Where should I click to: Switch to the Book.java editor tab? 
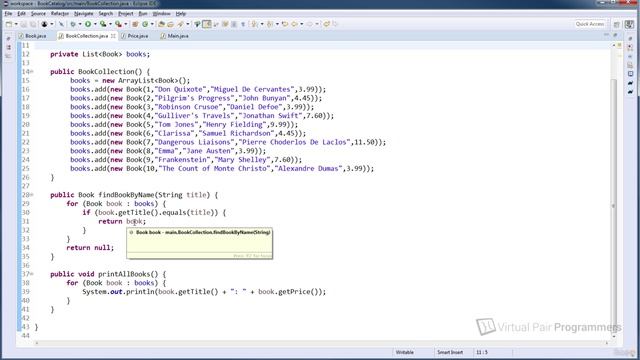33,36
